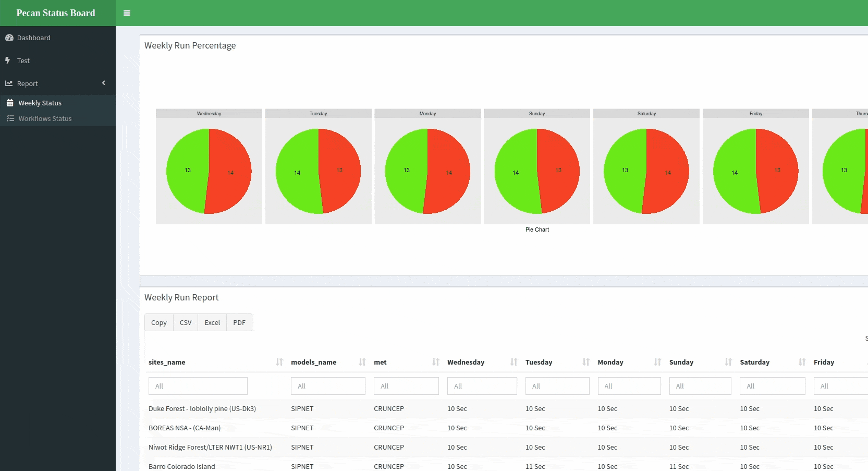Open the Test menu item
The width and height of the screenshot is (868, 471).
pos(58,61)
